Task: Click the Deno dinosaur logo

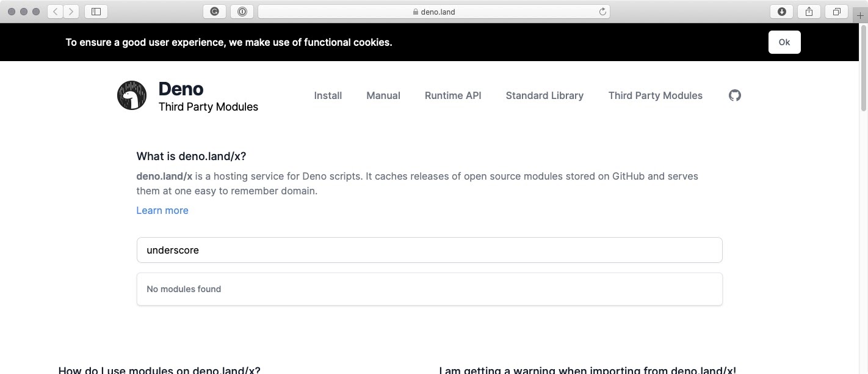Action: 132,95
